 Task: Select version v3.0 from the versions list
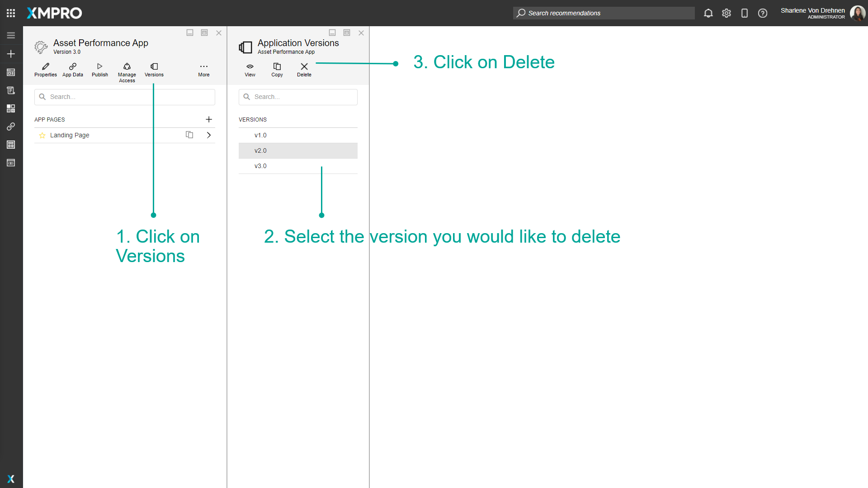(x=260, y=166)
